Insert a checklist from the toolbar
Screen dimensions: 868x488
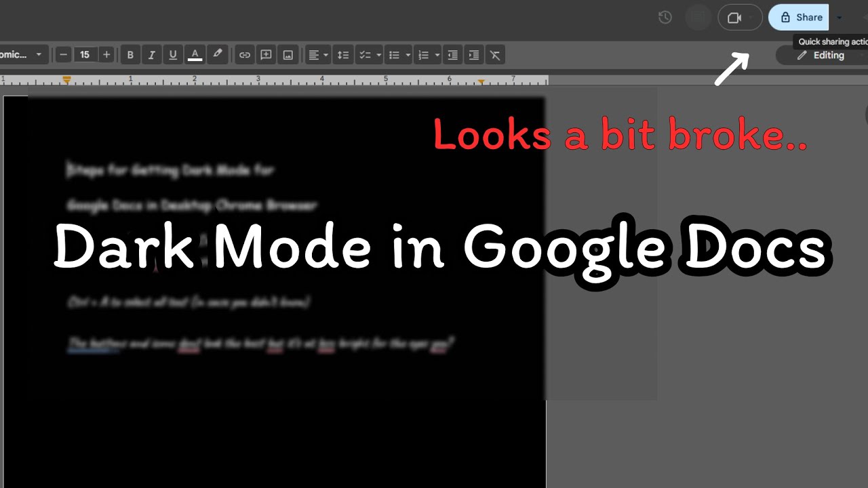tap(365, 55)
